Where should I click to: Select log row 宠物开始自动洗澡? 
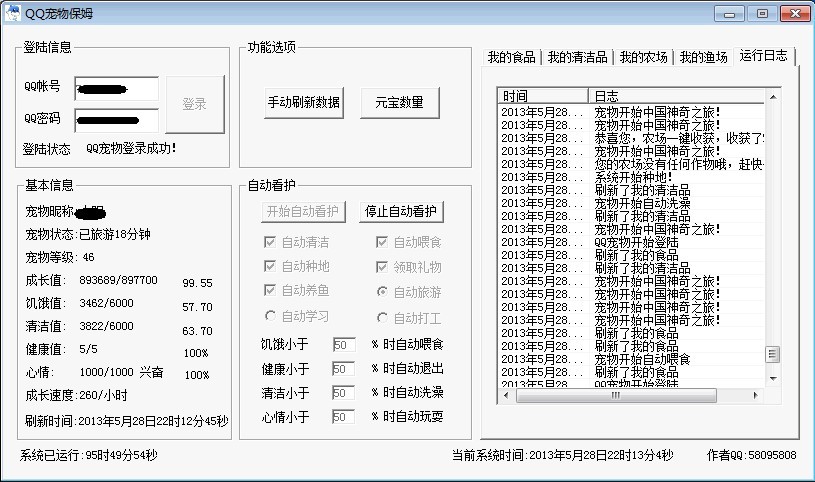tap(632, 203)
